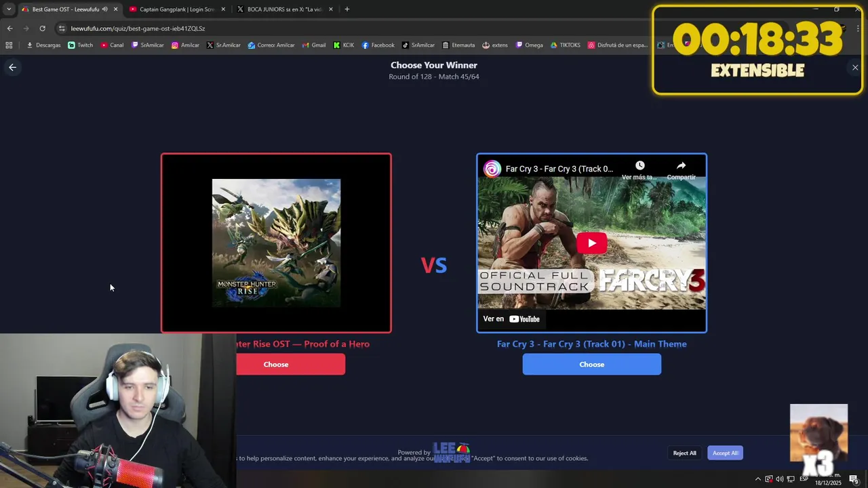Open the Windows notification center
868x488 pixels.
pyautogui.click(x=854, y=479)
